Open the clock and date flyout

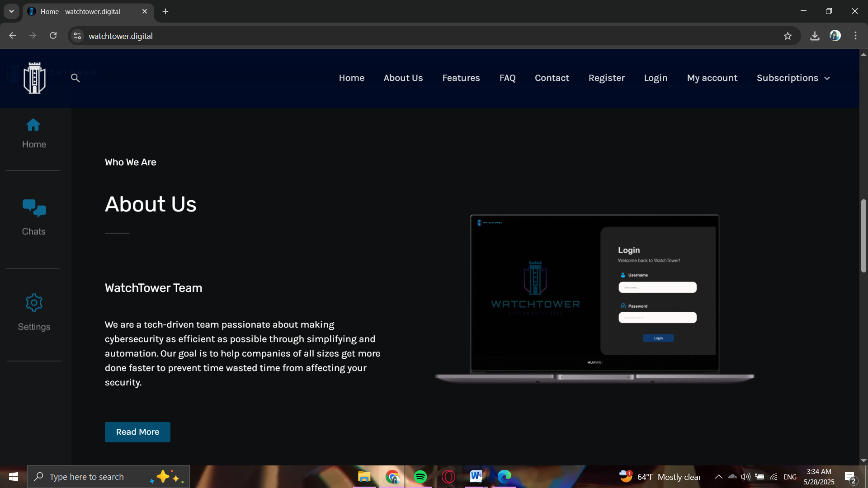point(819,477)
